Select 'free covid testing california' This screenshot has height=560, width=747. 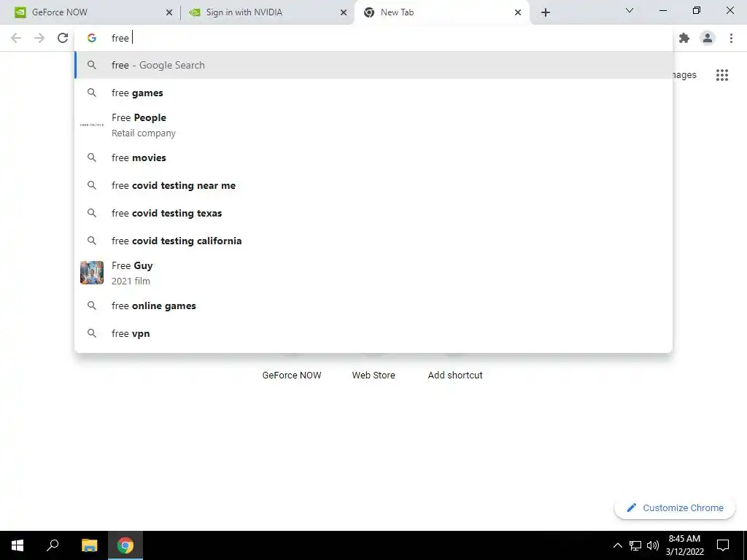tap(373, 241)
